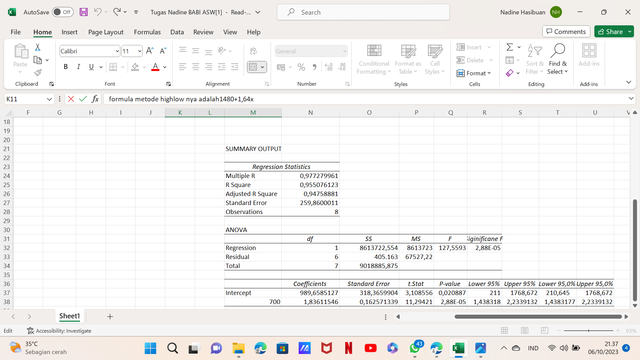Image resolution: width=640 pixels, height=360 pixels.
Task: Switch to the Review tab
Action: coord(203,32)
